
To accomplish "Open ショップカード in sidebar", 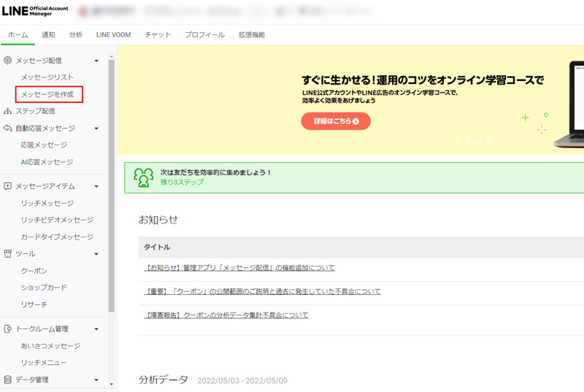I will [x=44, y=288].
